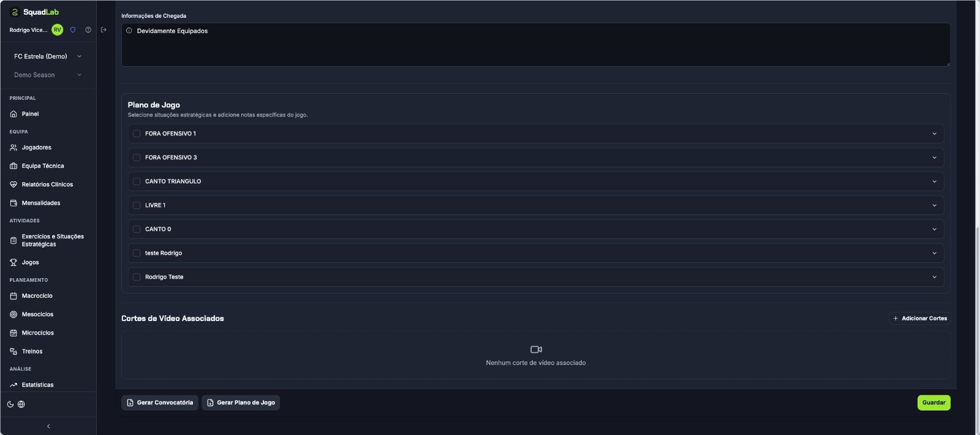Screen dimensions: 980x435
Task: Click the Treinos icon in sidebar
Action: [13, 352]
